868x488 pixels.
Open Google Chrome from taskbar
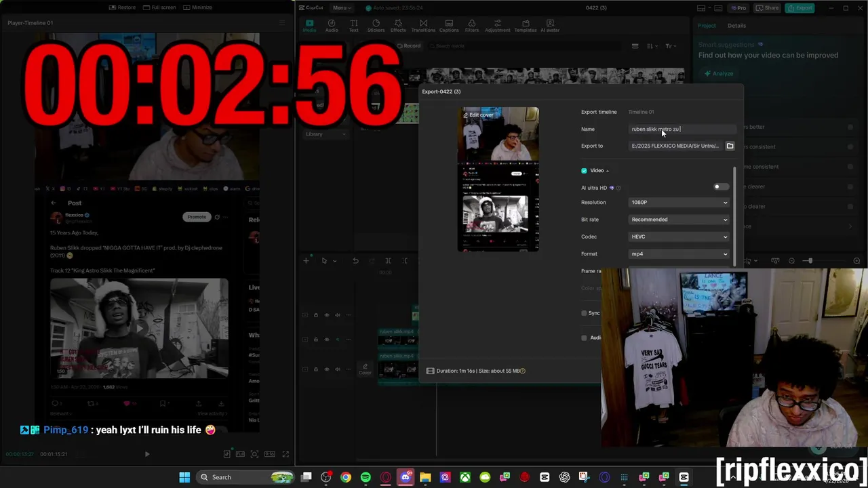pyautogui.click(x=346, y=477)
